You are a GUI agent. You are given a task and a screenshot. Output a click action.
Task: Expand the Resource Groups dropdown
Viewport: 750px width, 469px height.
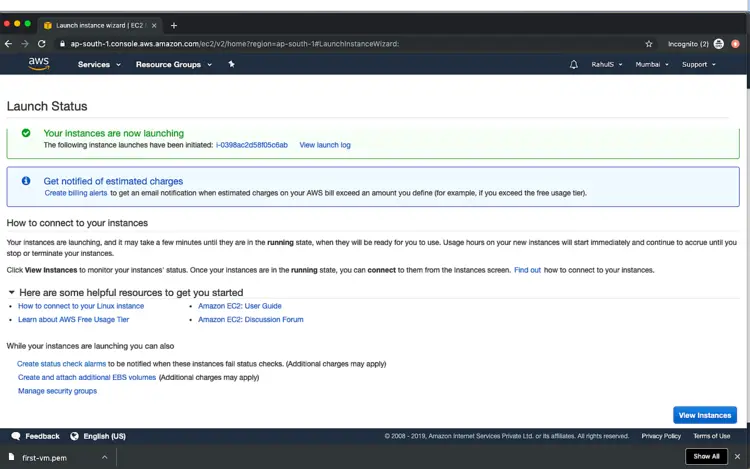(x=174, y=65)
